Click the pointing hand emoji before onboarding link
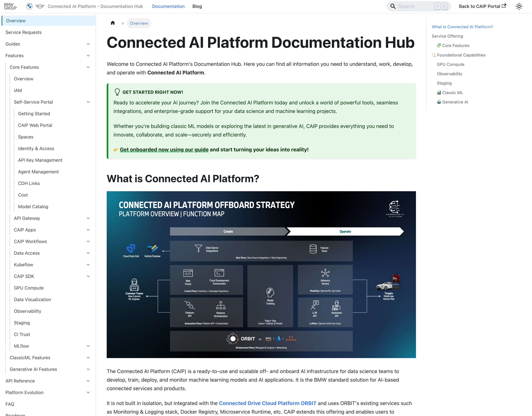Image resolution: width=532 pixels, height=416 pixels. point(116,150)
